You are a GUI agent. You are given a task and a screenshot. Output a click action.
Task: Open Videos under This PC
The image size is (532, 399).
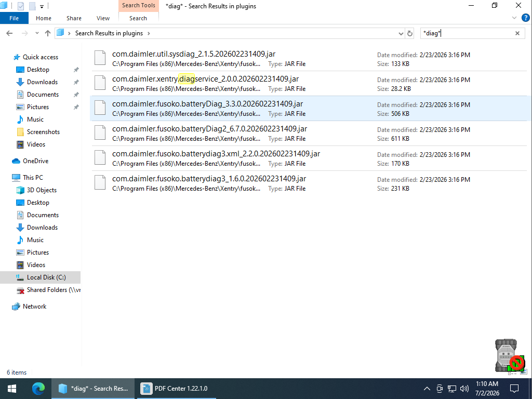pos(36,265)
